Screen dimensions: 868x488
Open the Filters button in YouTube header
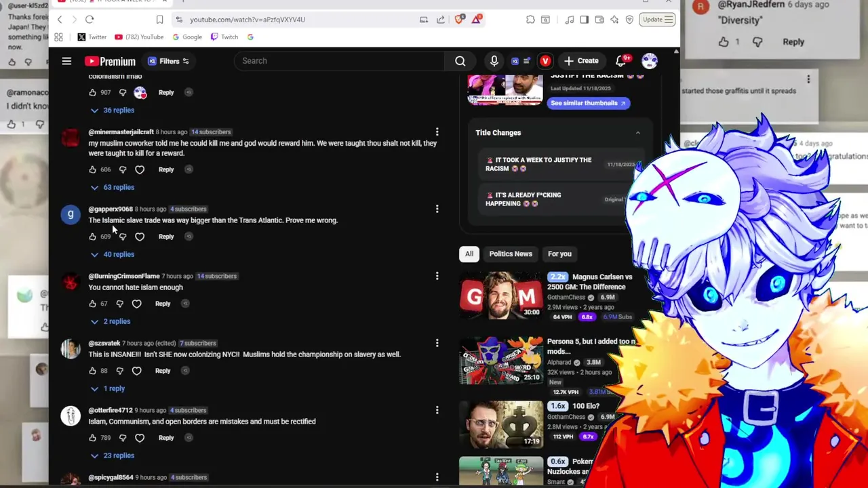(168, 61)
